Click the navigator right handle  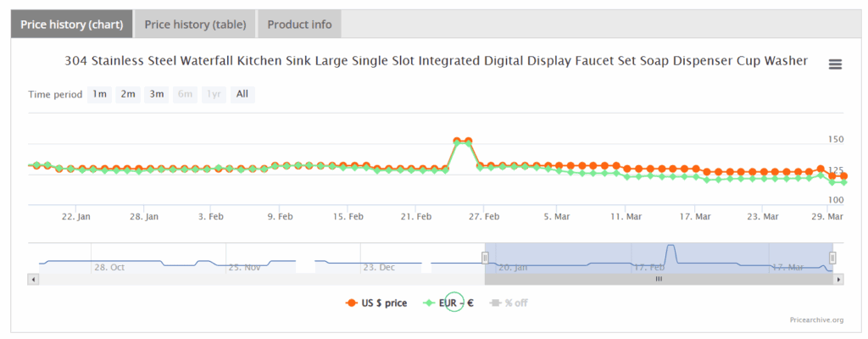point(832,257)
